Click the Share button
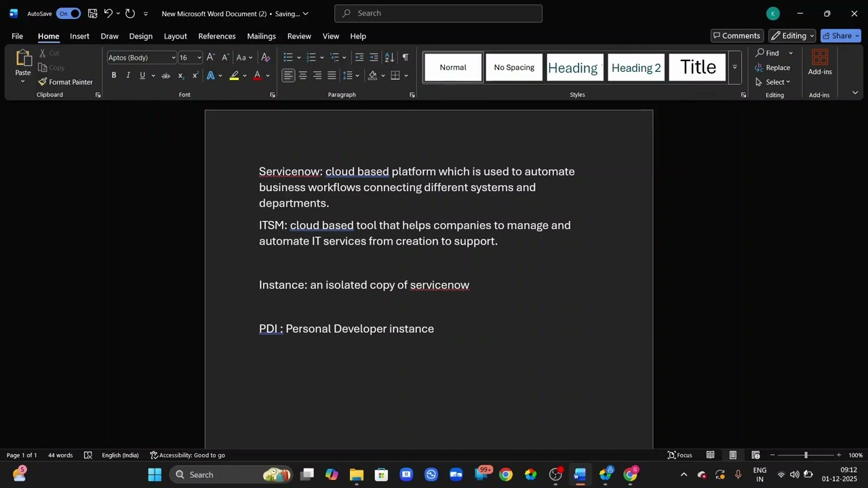The height and width of the screenshot is (488, 868). [840, 36]
